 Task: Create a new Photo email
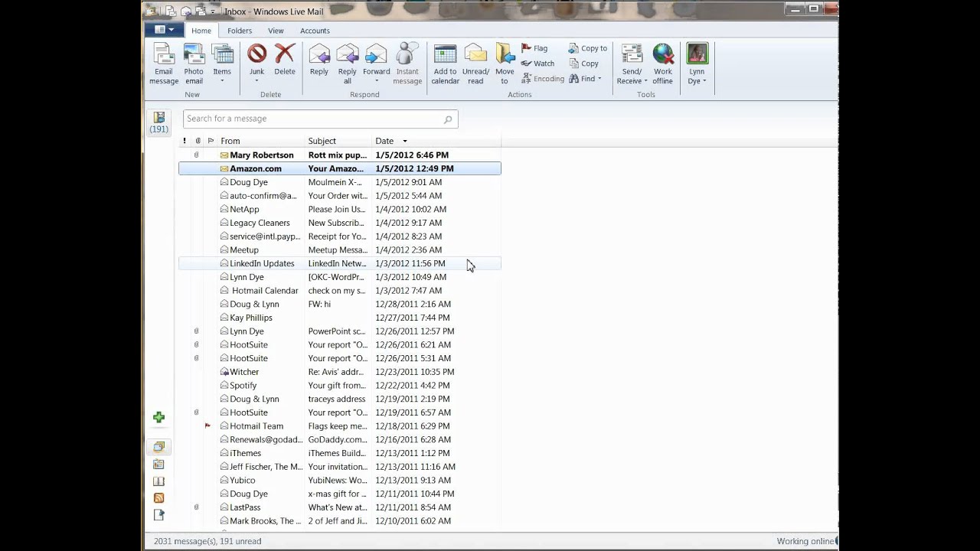pos(194,64)
